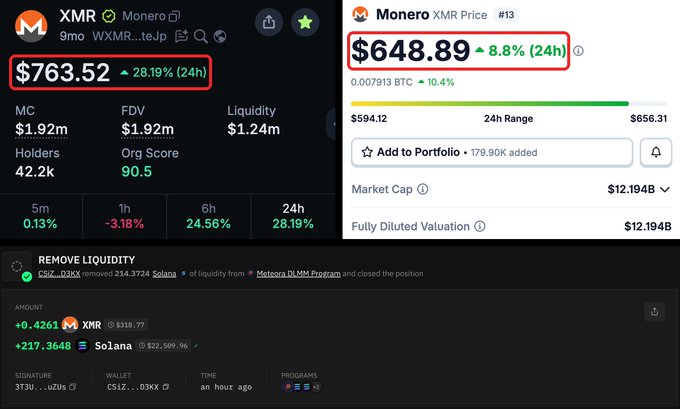Copy the signature 3T3U...uZUs
This screenshot has height=409, width=680.
[72, 386]
